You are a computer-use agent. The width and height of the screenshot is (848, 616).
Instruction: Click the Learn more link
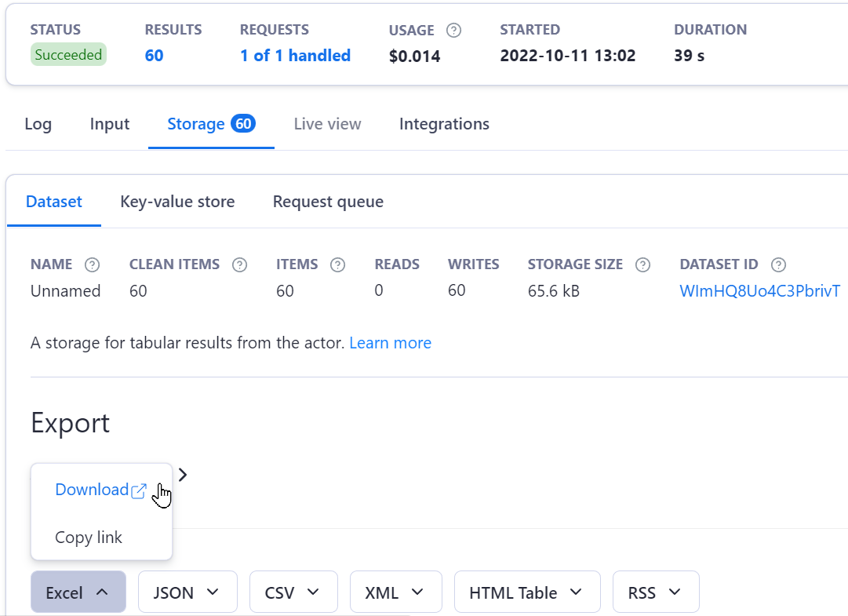click(x=390, y=343)
